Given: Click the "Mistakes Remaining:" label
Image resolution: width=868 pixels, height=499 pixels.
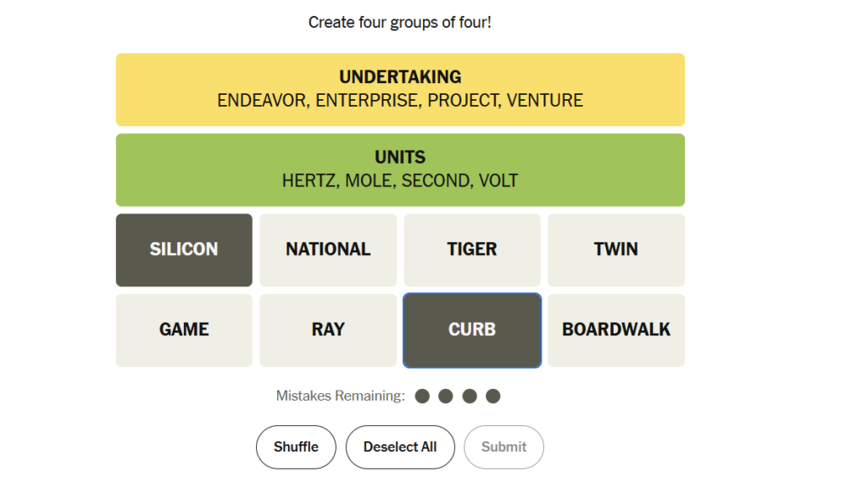Looking at the screenshot, I should 341,396.
